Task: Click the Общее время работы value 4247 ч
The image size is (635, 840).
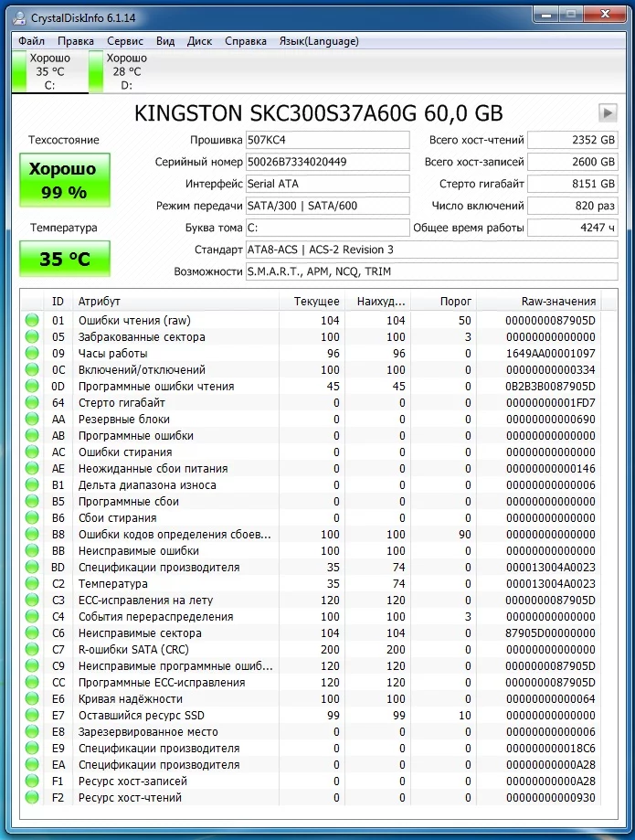Action: [572, 228]
